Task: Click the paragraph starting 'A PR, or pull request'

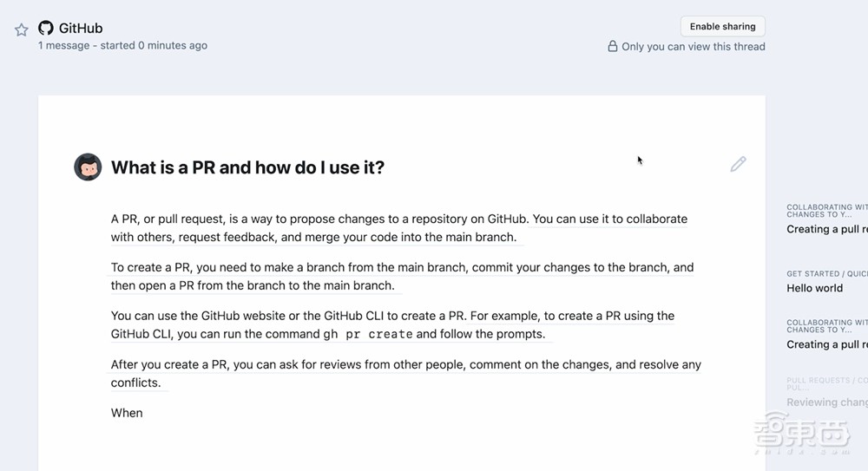Action: click(x=398, y=227)
